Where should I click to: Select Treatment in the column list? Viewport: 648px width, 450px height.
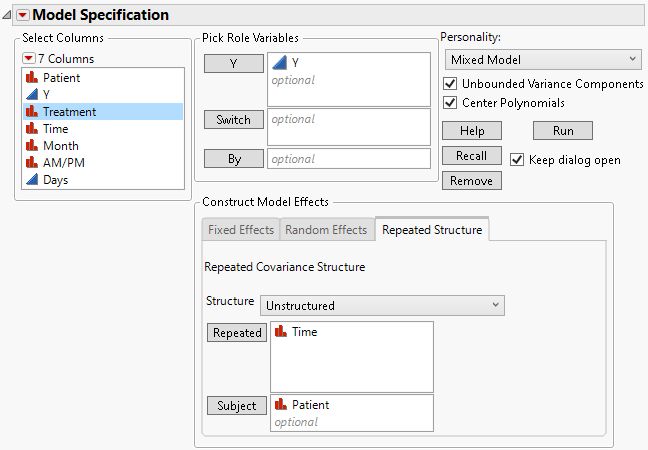(x=69, y=112)
